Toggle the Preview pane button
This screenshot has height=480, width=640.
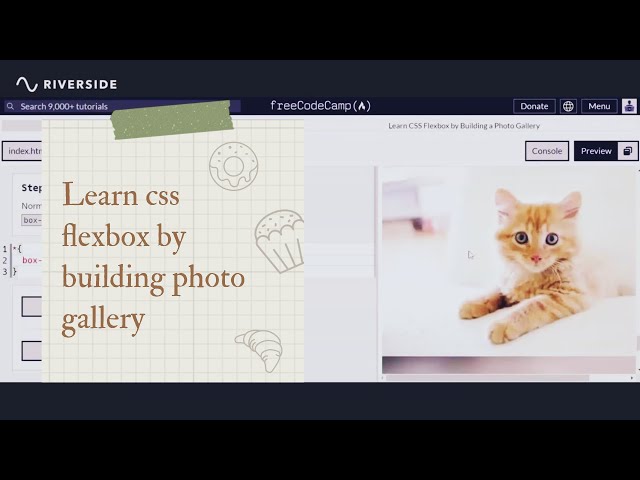(596, 151)
